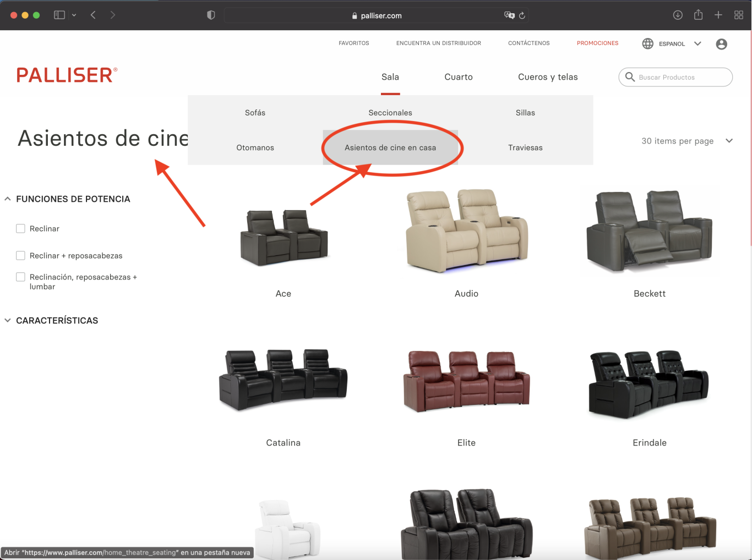The width and height of the screenshot is (752, 560).
Task: Choose Sofás in the Sala submenu
Action: point(255,113)
